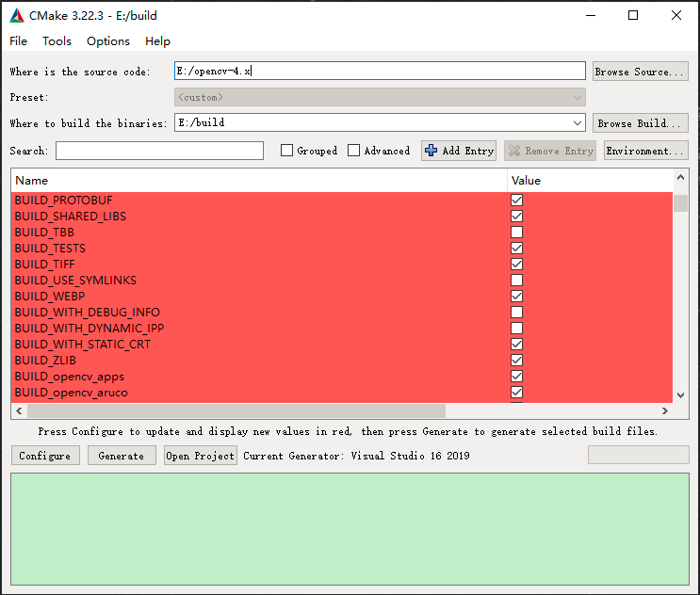
Task: Click Browse Build button
Action: (x=641, y=122)
